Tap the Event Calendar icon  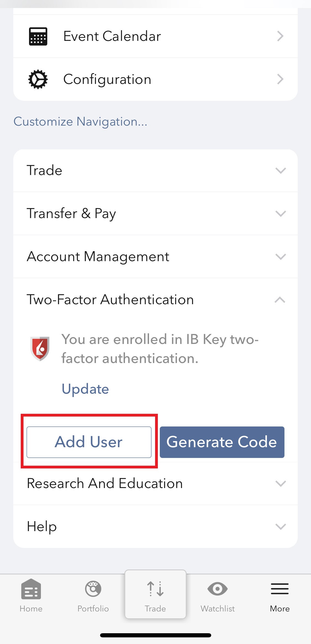pos(38,36)
